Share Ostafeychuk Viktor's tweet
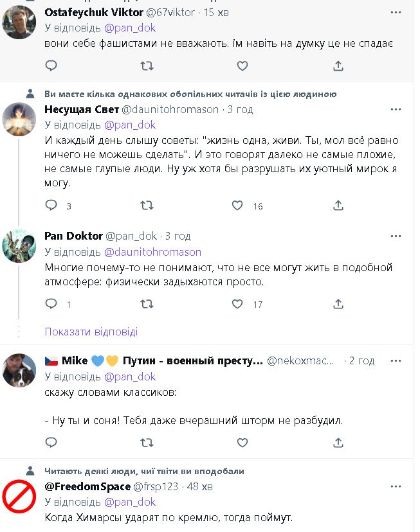Image resolution: width=420 pixels, height=532 pixels. (x=338, y=66)
